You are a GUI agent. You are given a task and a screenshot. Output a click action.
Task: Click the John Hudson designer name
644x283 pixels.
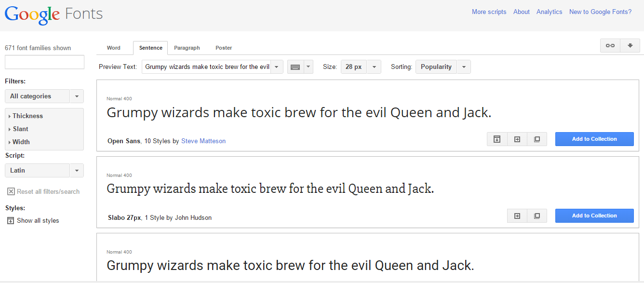[193, 217]
